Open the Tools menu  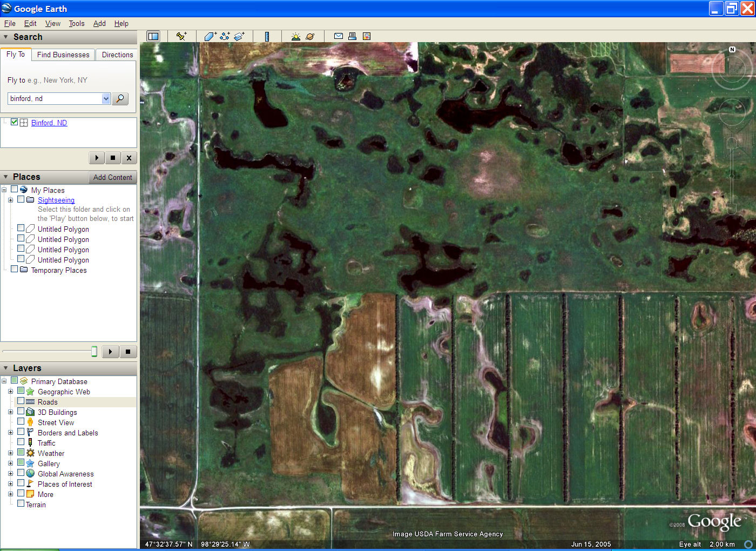pyautogui.click(x=77, y=23)
